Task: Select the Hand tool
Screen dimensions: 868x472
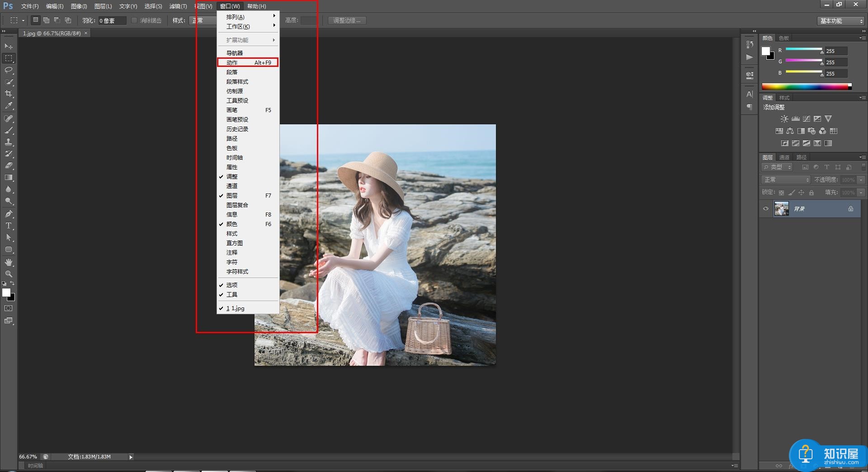Action: (9, 262)
